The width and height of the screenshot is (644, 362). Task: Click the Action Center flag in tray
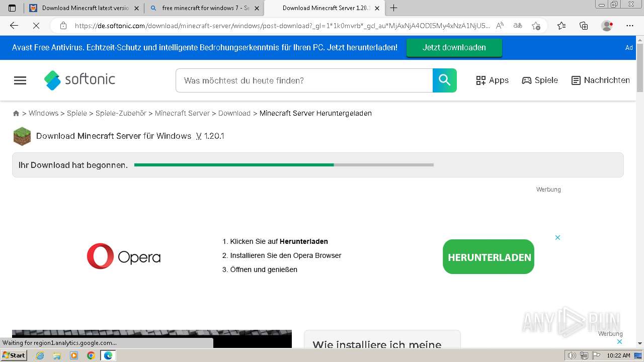pos(595,355)
